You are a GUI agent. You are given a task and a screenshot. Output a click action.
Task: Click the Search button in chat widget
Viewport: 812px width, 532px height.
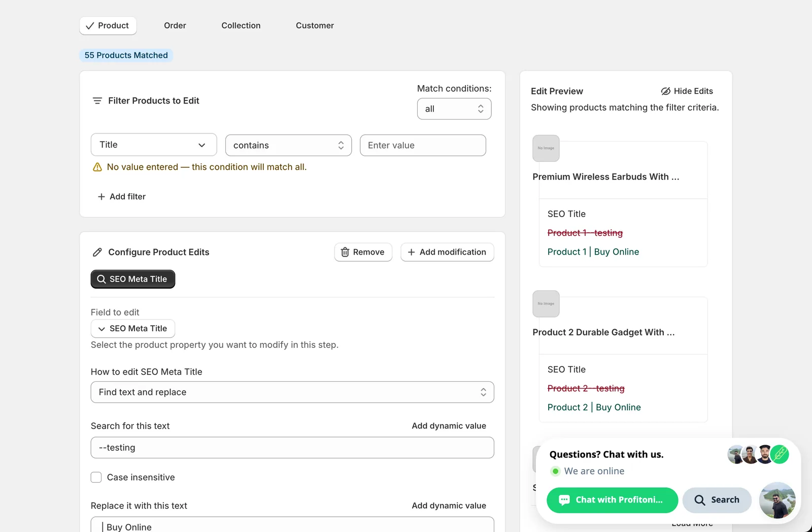[x=717, y=500]
